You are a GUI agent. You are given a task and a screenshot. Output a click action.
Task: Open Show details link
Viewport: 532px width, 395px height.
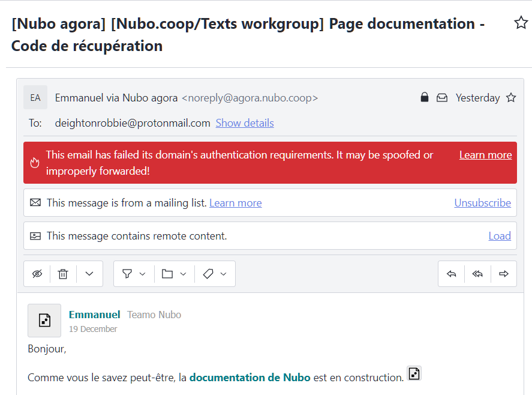pos(245,123)
